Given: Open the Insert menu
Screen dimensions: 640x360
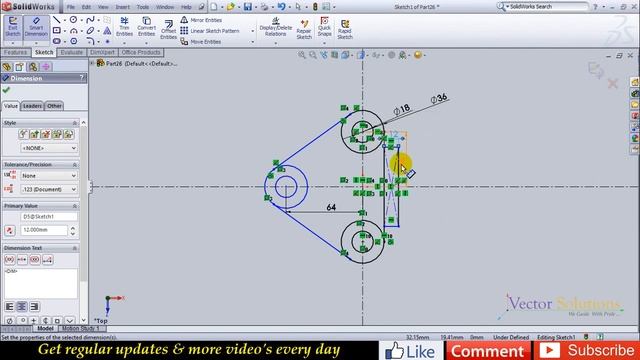Looking at the screenshot, I should pos(122,7).
